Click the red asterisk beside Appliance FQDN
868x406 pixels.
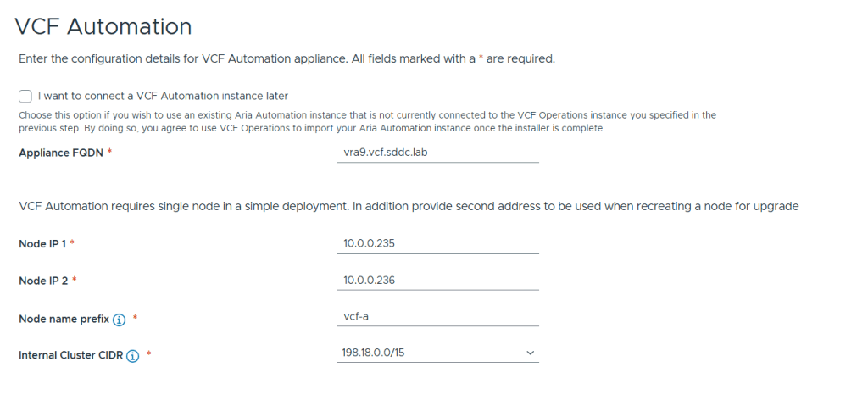click(x=109, y=152)
